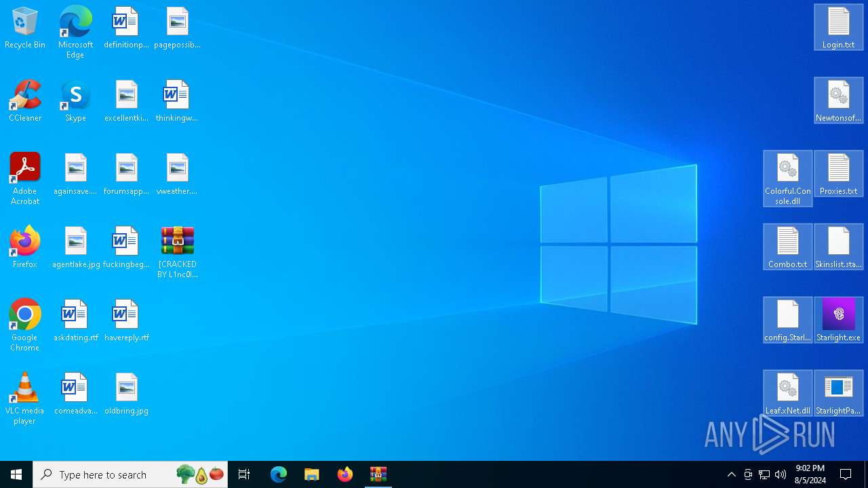
Task: Select the Adobe Acrobat desktop shortcut
Action: click(25, 179)
